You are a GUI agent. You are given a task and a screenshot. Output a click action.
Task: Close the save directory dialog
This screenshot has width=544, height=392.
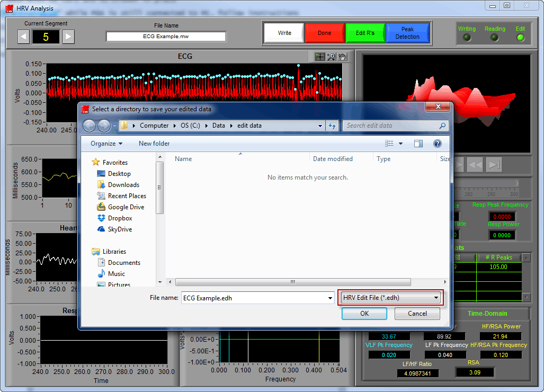point(438,106)
